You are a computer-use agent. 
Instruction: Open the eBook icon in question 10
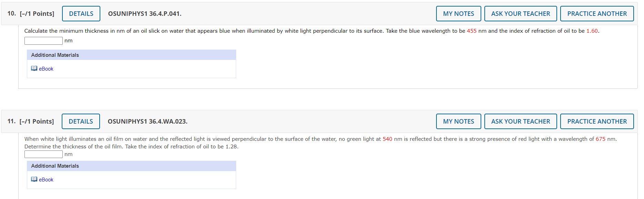[34, 69]
